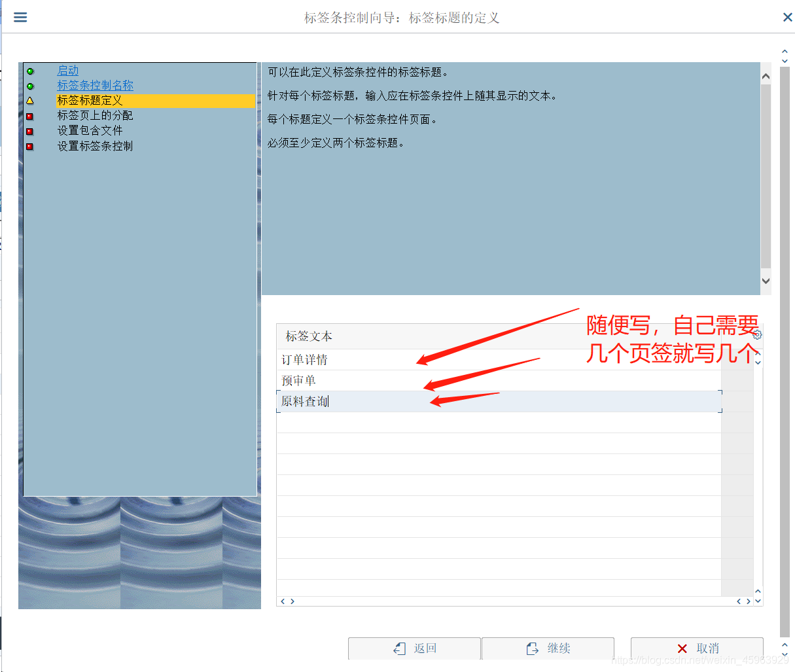Screen dimensions: 795x672
Task: Open table settings gear icon
Action: pyautogui.click(x=757, y=334)
